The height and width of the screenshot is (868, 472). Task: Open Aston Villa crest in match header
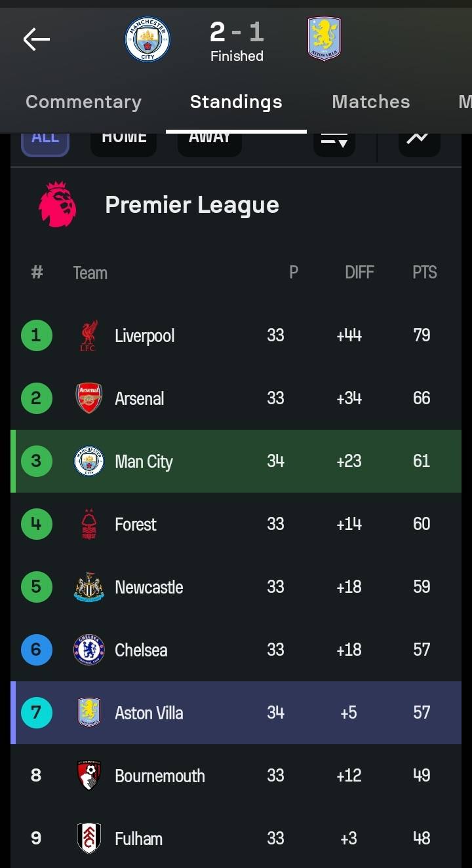(x=324, y=39)
